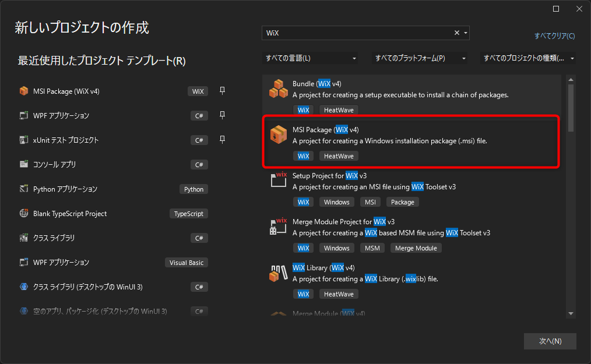Click the "Python アプリケーション" name
591x364 pixels.
[65, 189]
